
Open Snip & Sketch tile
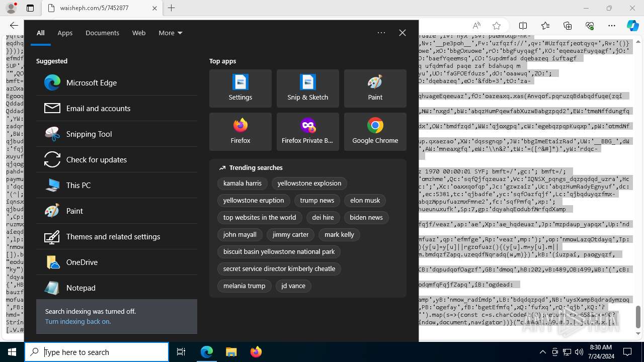point(308,88)
